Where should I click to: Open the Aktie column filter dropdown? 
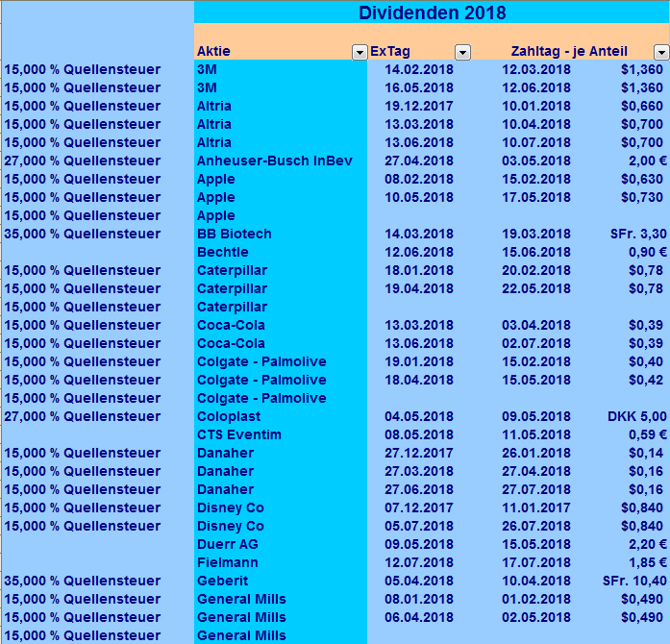[360, 52]
